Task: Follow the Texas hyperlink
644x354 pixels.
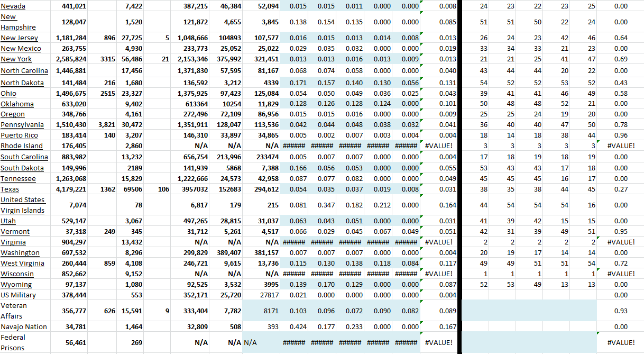Action: pos(10,189)
